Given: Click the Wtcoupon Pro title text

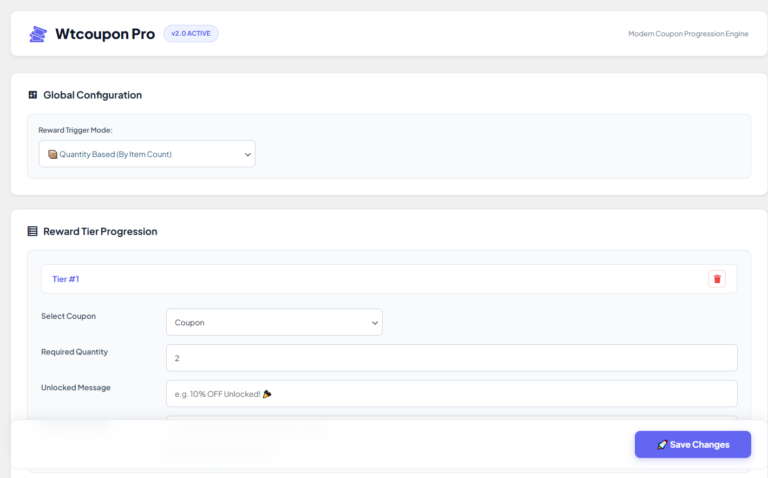Looking at the screenshot, I should tap(105, 34).
